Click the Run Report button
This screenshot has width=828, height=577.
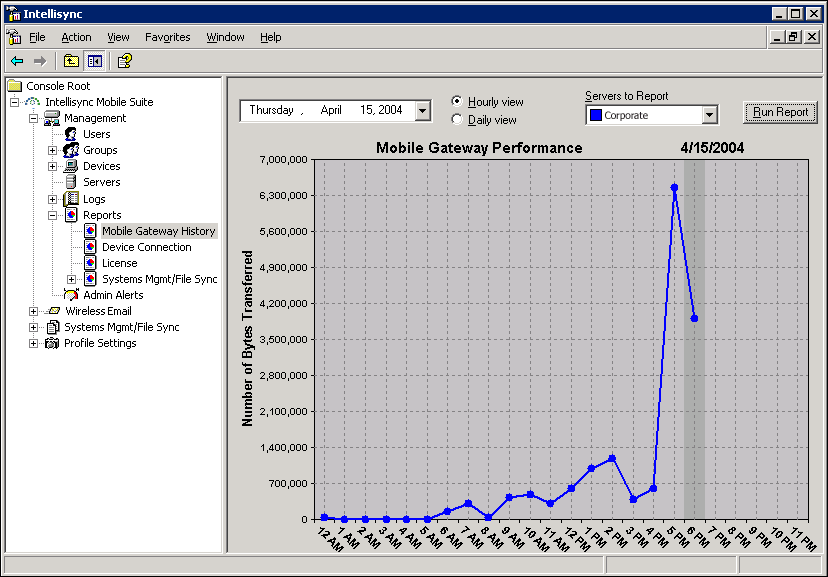pos(780,112)
